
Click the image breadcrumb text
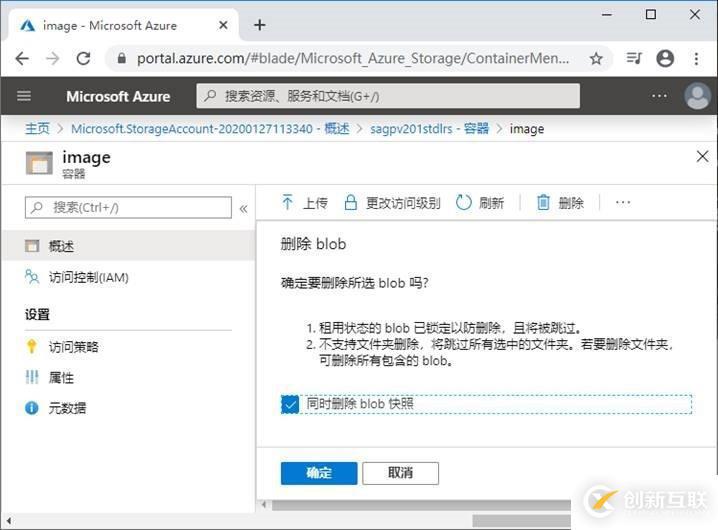pyautogui.click(x=527, y=129)
